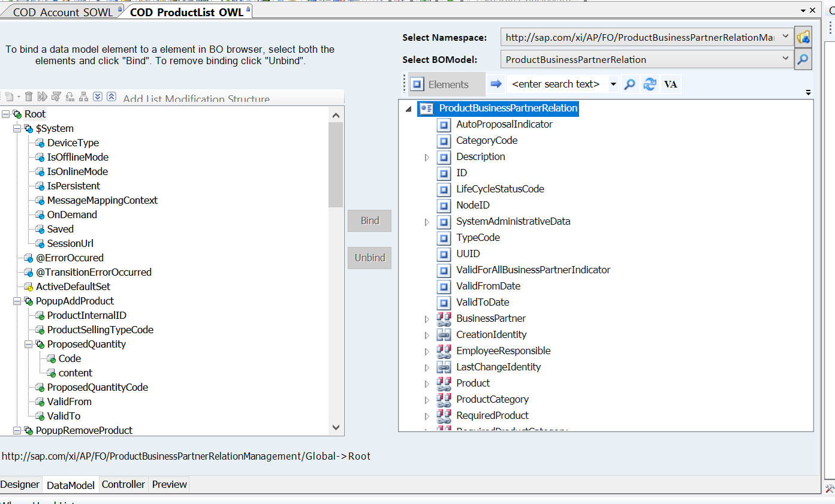Click the double-chevron expand all icon

point(98,96)
